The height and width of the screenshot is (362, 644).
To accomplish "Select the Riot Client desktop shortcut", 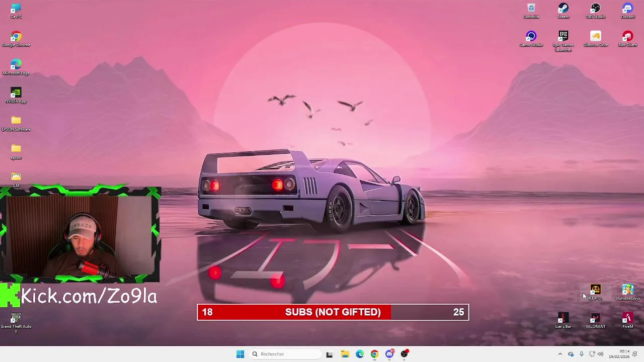I will coord(628,39).
